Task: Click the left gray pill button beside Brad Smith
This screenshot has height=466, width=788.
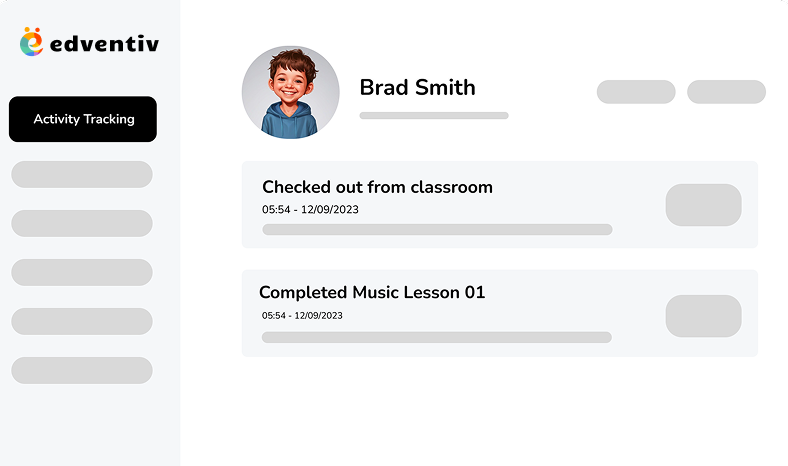Action: (636, 92)
